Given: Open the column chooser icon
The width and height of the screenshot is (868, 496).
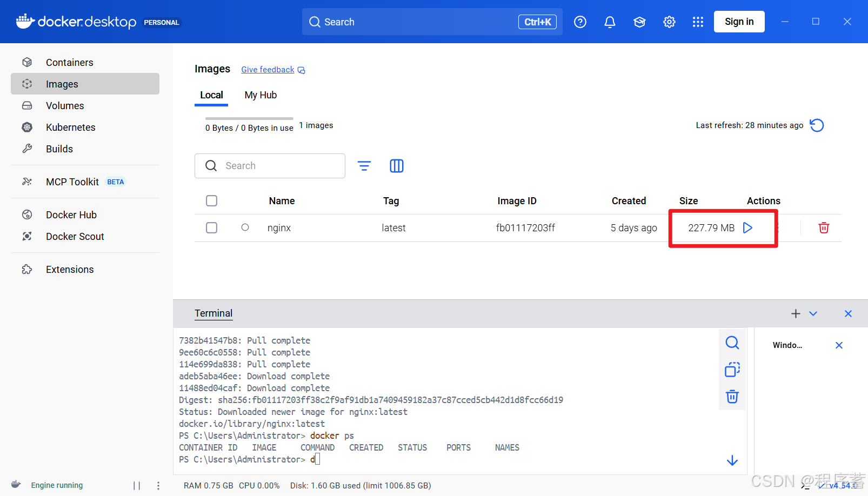Looking at the screenshot, I should pyautogui.click(x=397, y=166).
